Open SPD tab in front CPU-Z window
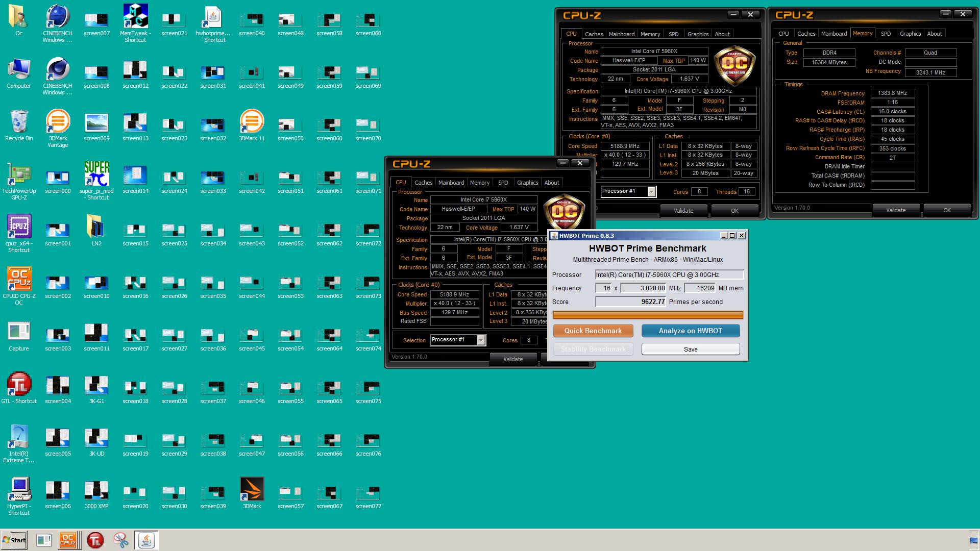Image resolution: width=980 pixels, height=551 pixels. (503, 183)
